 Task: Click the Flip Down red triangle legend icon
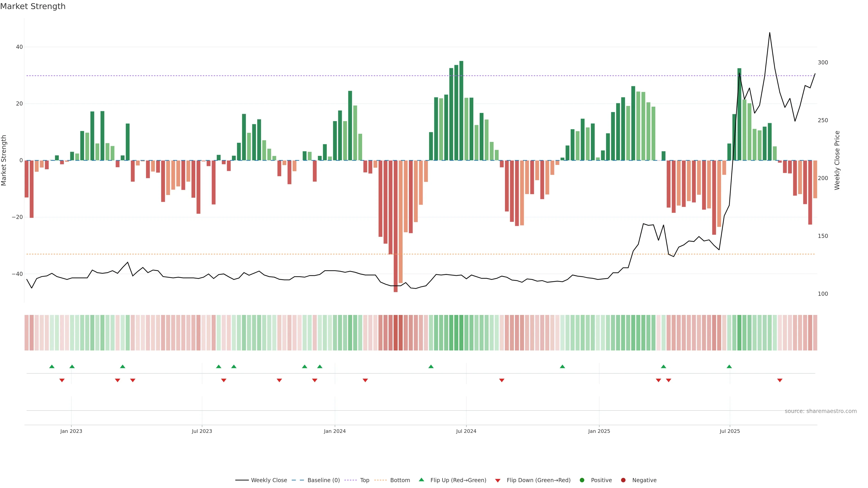pyautogui.click(x=498, y=481)
